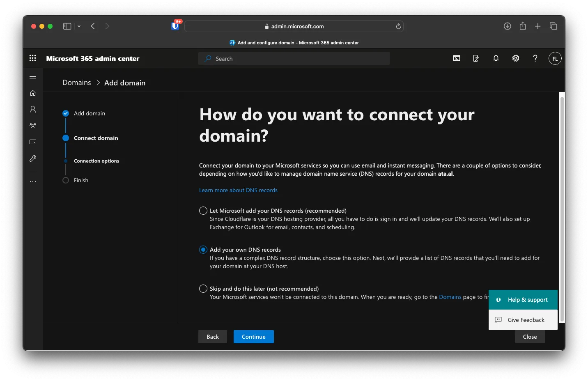Open Help & support panel
588x381 pixels.
(x=523, y=300)
